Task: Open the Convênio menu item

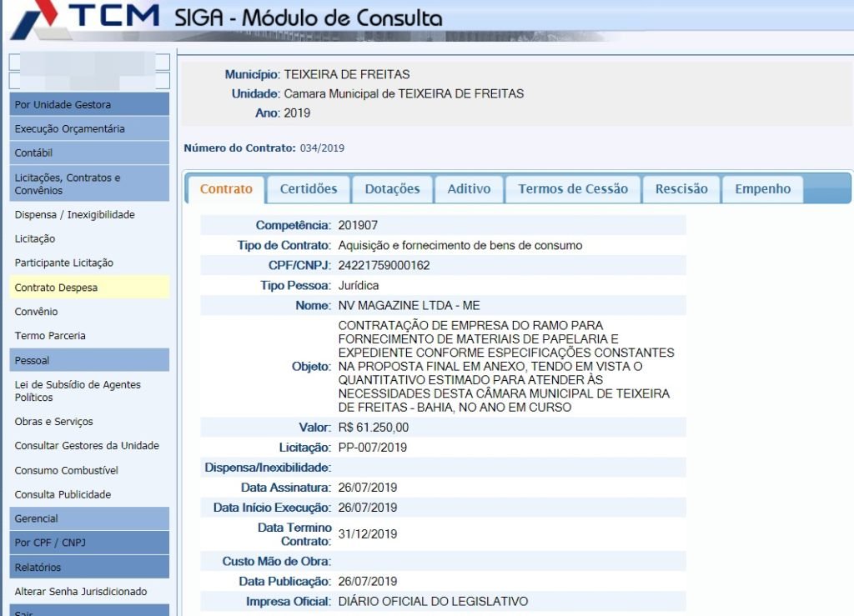Action: click(x=36, y=312)
